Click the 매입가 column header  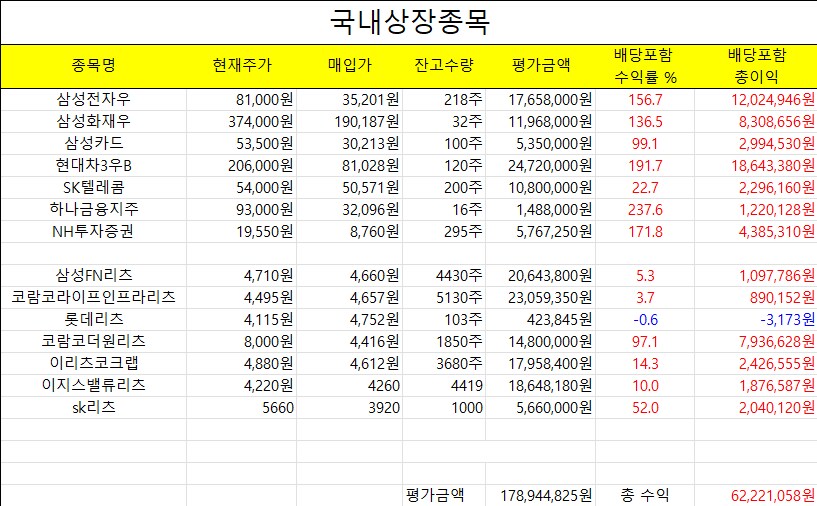coord(350,66)
